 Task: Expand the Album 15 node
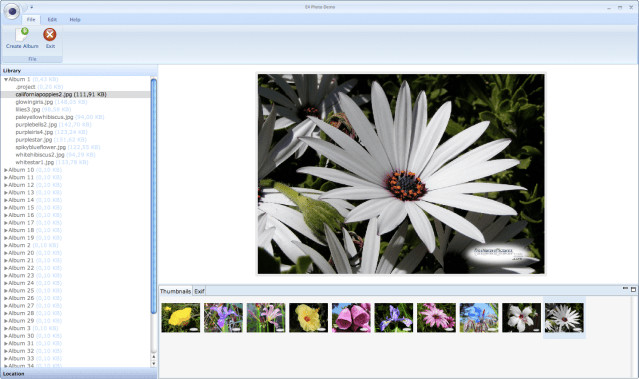tap(6, 207)
